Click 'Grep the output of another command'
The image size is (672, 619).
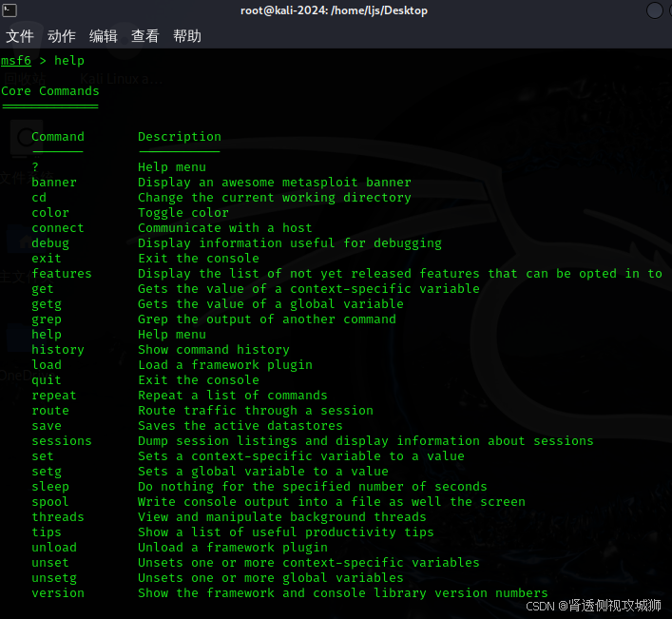click(x=267, y=319)
